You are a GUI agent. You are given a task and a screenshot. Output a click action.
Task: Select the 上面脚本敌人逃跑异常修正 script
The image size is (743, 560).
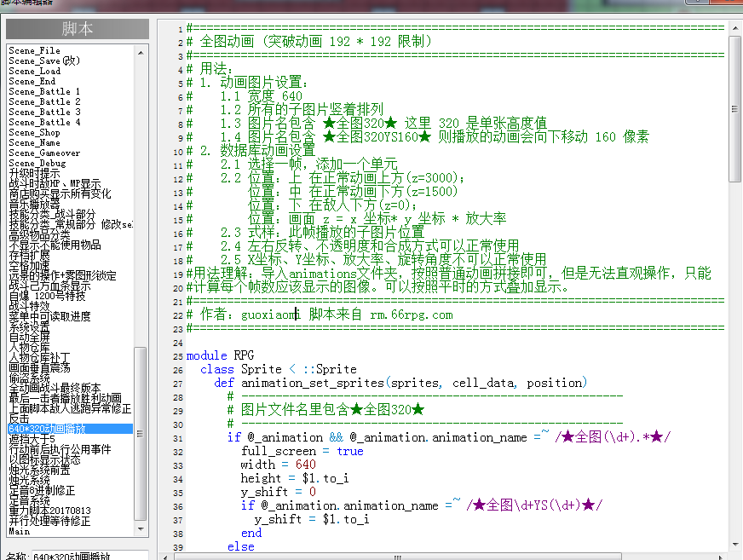(70, 408)
